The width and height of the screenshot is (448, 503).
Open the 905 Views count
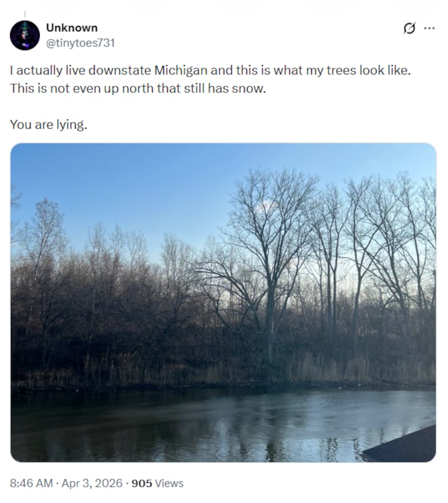pos(157,483)
